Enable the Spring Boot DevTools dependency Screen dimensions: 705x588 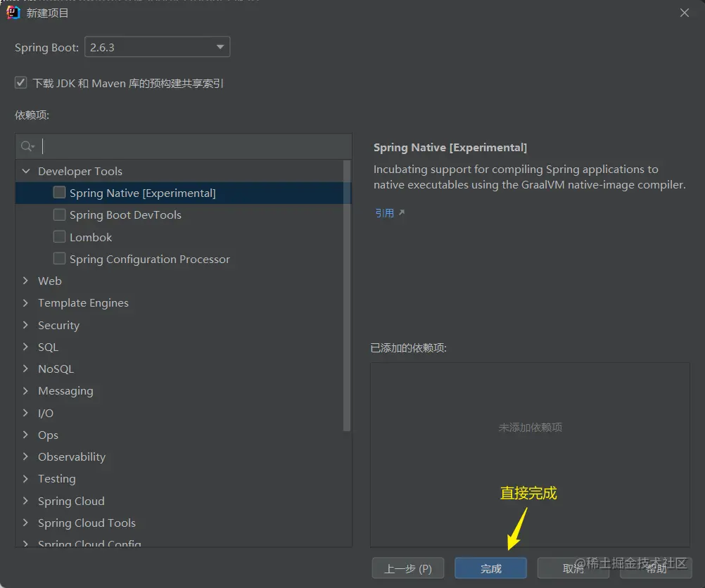coord(59,215)
